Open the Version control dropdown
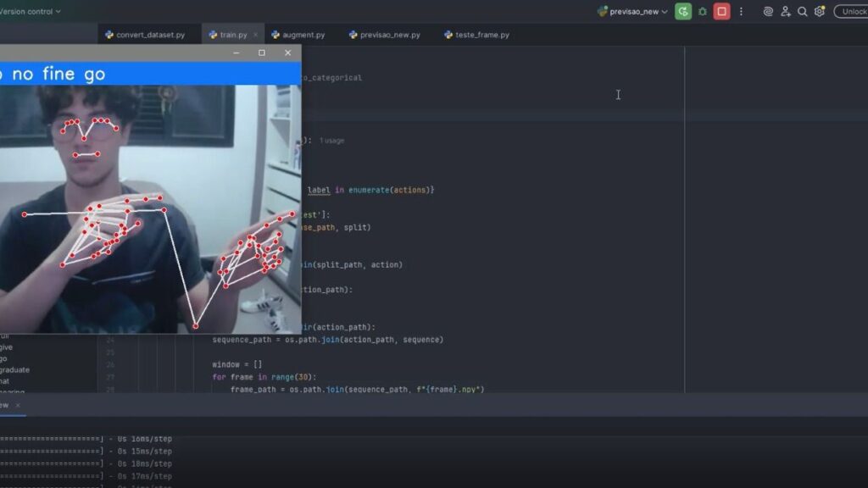868x488 pixels. click(31, 12)
